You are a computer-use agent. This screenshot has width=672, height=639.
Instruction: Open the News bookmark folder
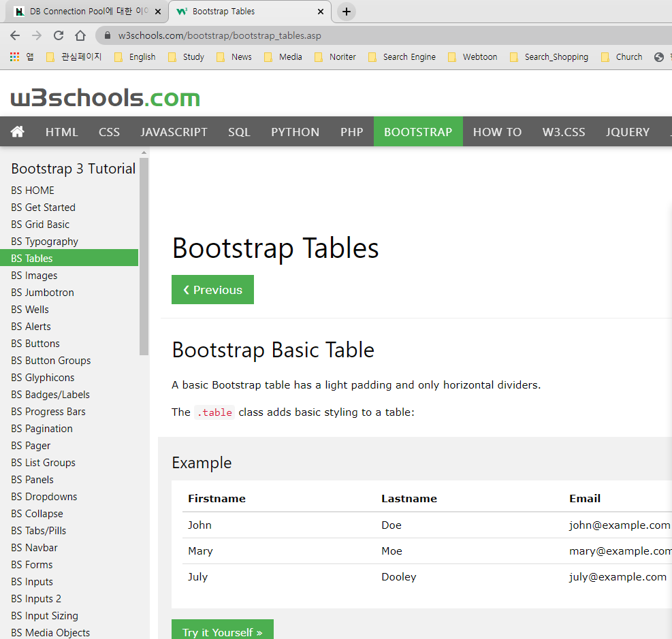(234, 57)
